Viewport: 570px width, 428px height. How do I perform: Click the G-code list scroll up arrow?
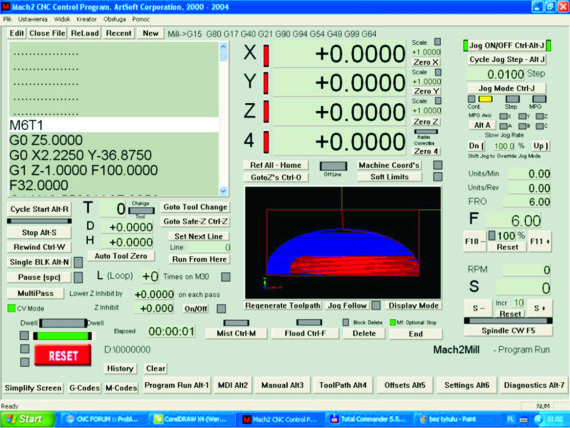click(x=223, y=47)
